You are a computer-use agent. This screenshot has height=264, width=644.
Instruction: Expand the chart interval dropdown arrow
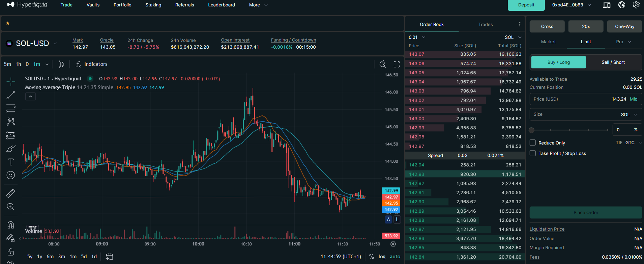coord(47,64)
